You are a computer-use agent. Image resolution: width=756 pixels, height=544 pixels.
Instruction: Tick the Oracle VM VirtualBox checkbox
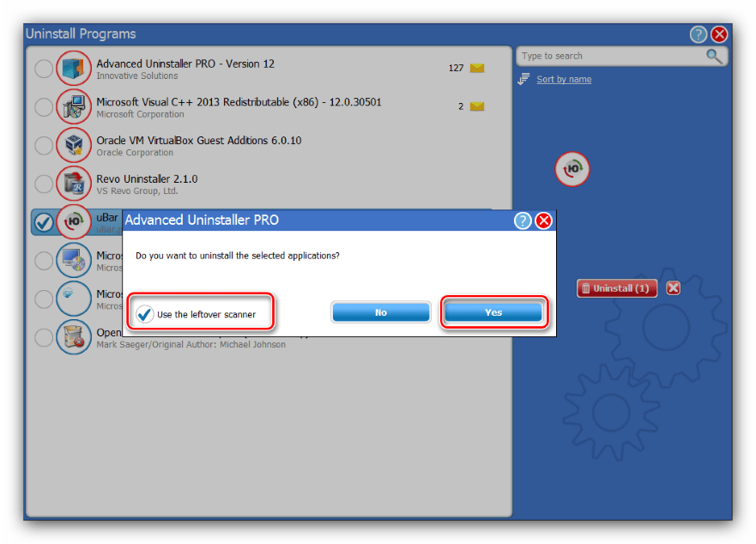[44, 145]
